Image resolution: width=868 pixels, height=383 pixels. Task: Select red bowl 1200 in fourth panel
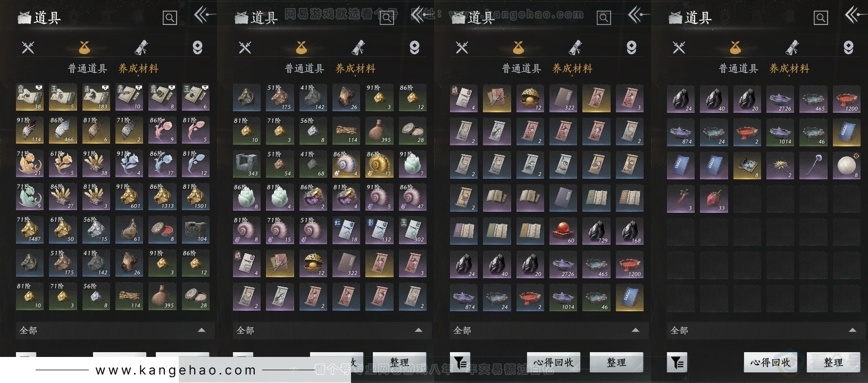coord(847,99)
